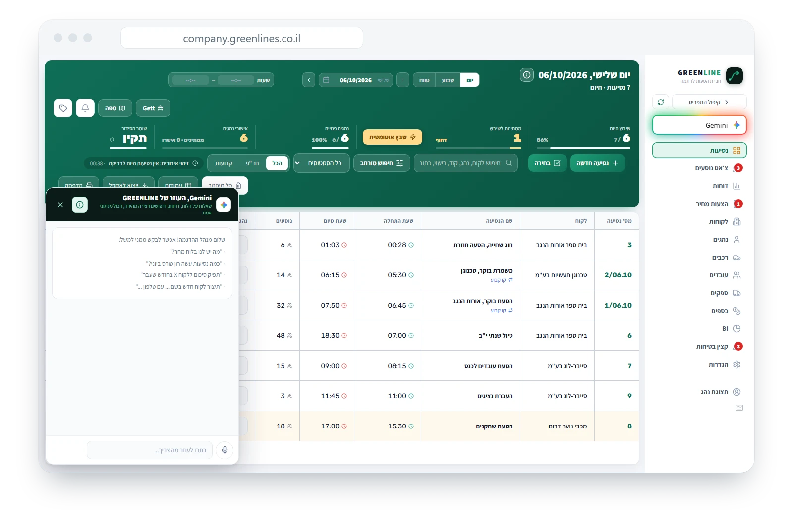
Task: Open the 06/10/2026 date picker
Action: pyautogui.click(x=356, y=80)
